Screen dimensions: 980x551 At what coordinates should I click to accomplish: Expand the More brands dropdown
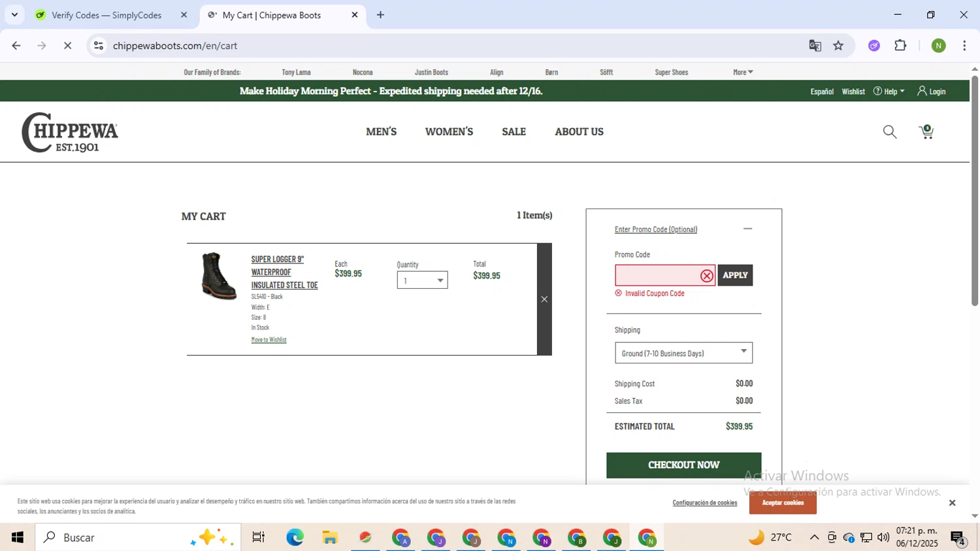click(743, 72)
